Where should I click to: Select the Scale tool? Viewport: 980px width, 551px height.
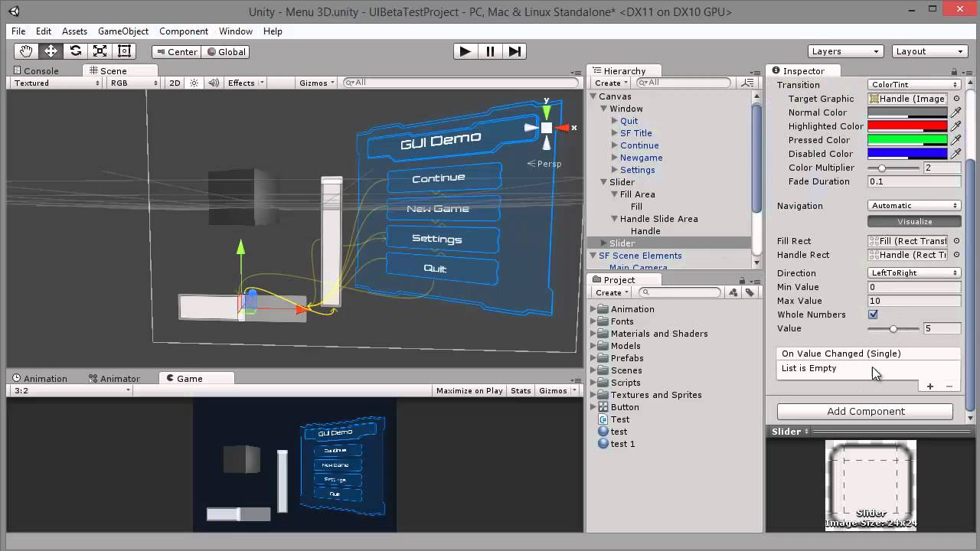coord(100,51)
